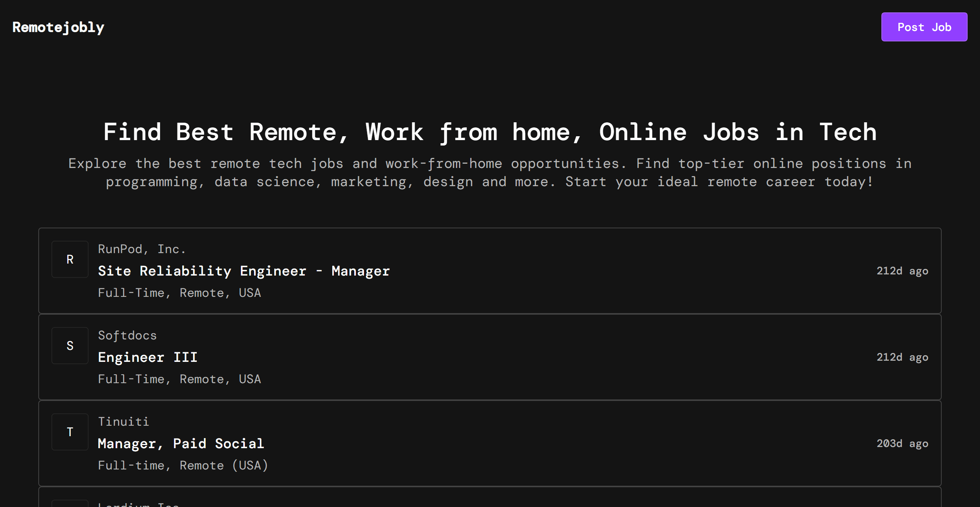Click the RunPod, Inc. company name
Screen dimensions: 980x507
[142, 249]
